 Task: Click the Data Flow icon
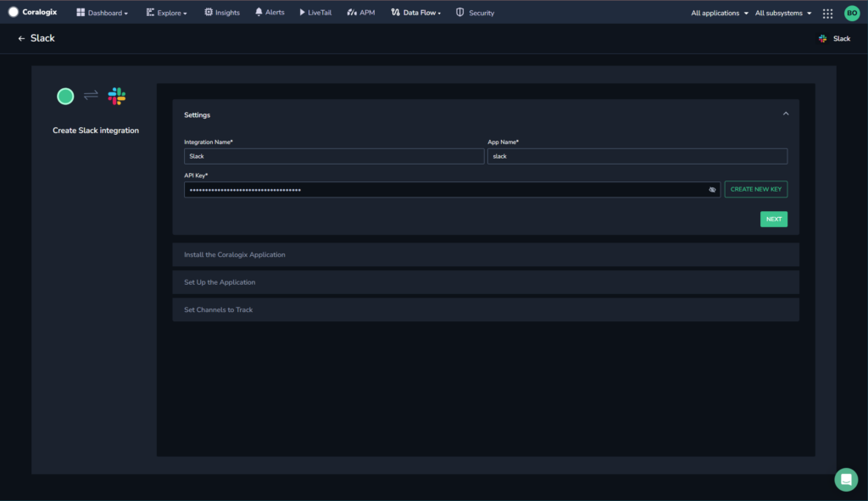395,12
